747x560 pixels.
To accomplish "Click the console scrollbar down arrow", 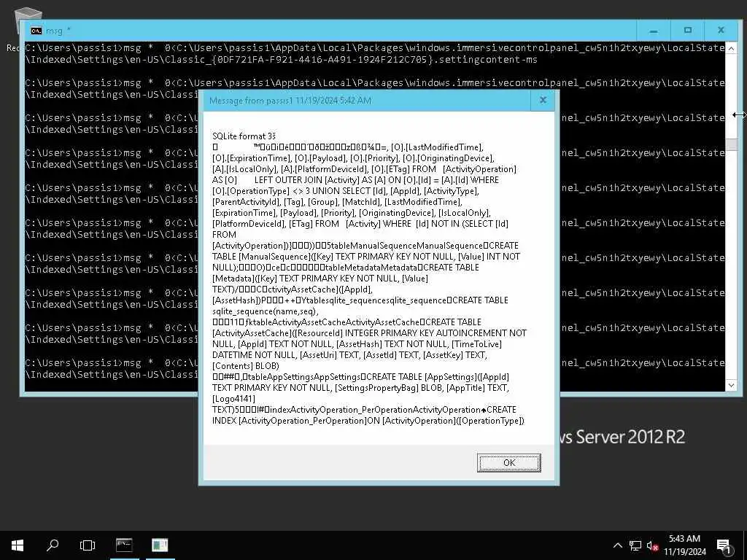I will [731, 385].
